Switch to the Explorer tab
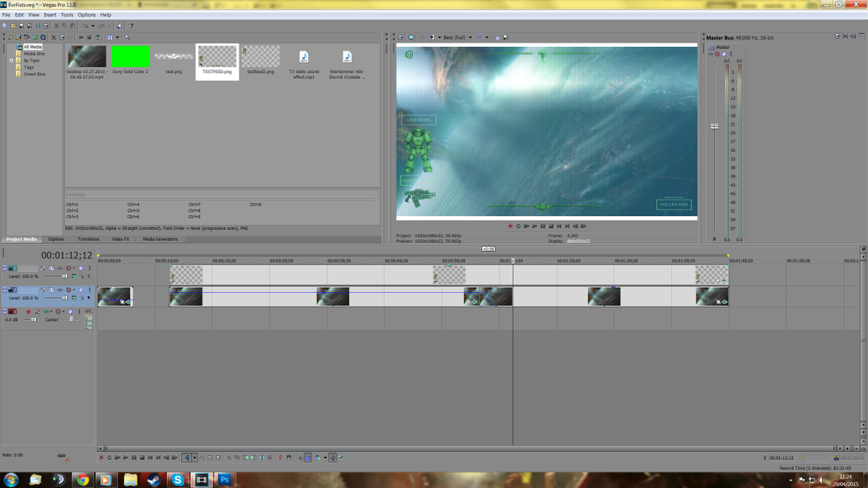The height and width of the screenshot is (488, 868). click(x=56, y=239)
